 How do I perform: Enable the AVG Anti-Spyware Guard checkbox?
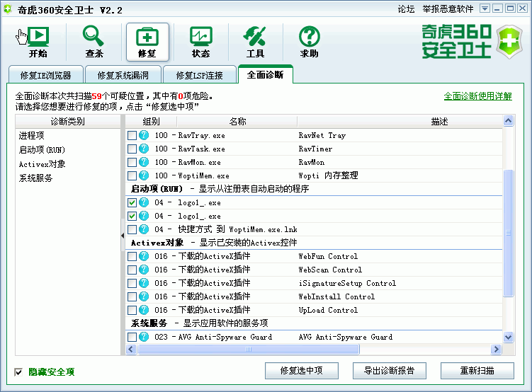[132, 337]
